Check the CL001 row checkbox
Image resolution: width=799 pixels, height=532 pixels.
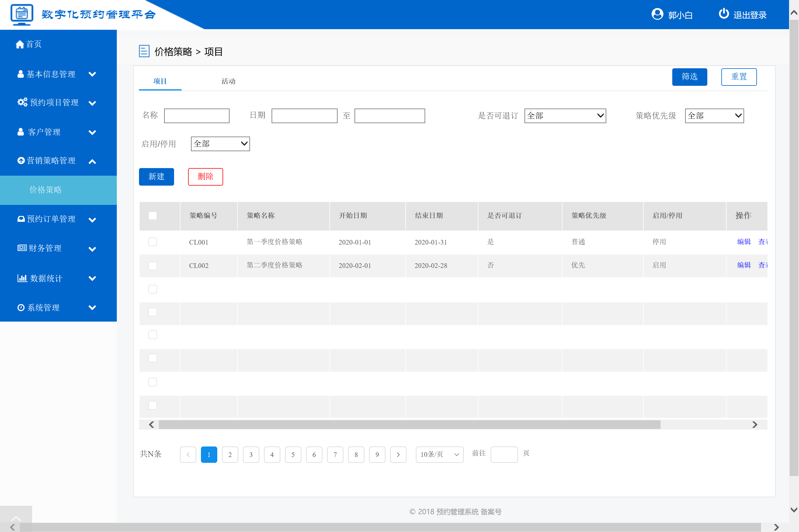[153, 242]
